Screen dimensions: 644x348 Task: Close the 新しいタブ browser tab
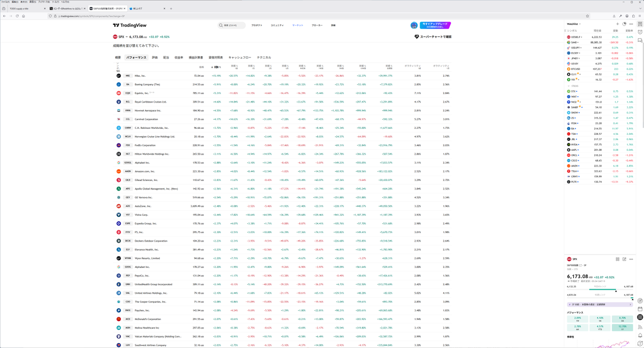pyautogui.click(x=164, y=9)
